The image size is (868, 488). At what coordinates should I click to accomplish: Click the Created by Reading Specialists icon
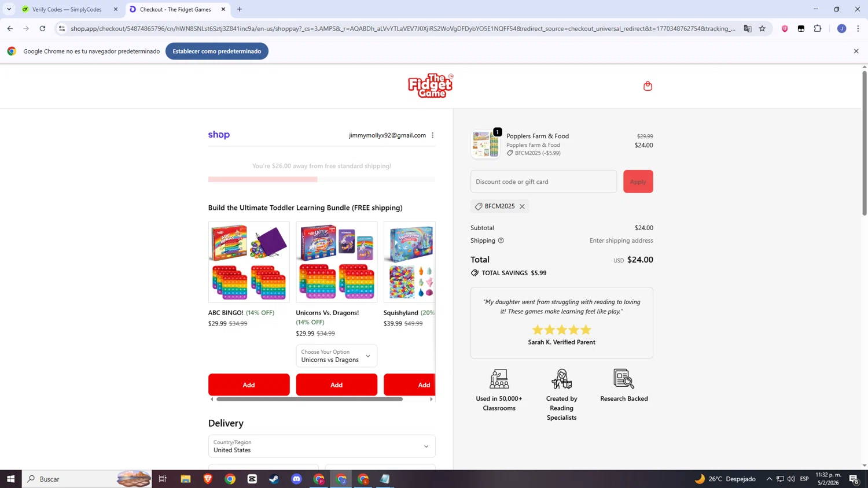(x=561, y=379)
